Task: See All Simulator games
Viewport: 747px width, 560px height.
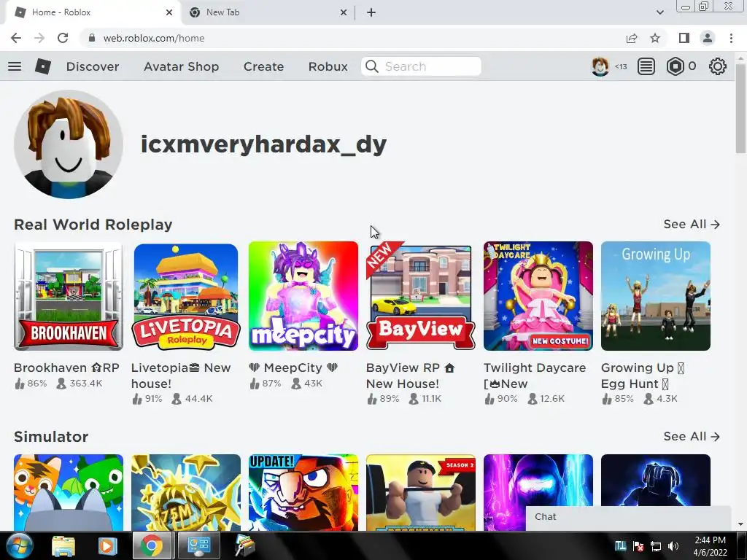Action: point(692,436)
